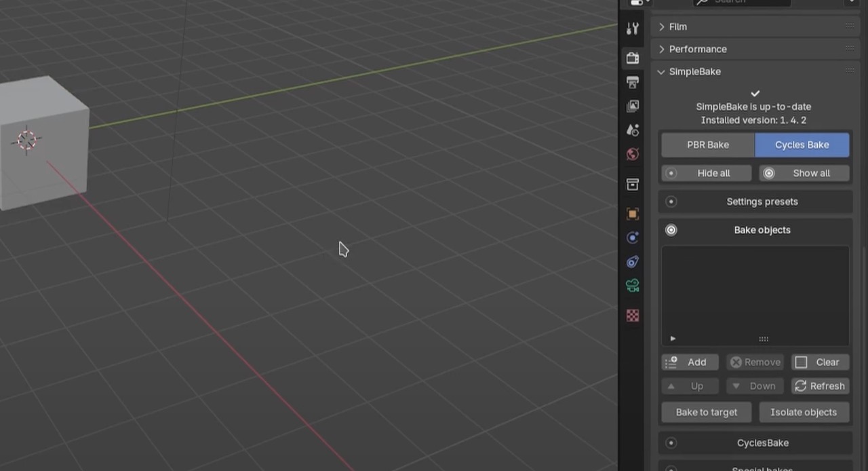Open the CyclesBake section
Image resolution: width=868 pixels, height=471 pixels.
coord(762,442)
